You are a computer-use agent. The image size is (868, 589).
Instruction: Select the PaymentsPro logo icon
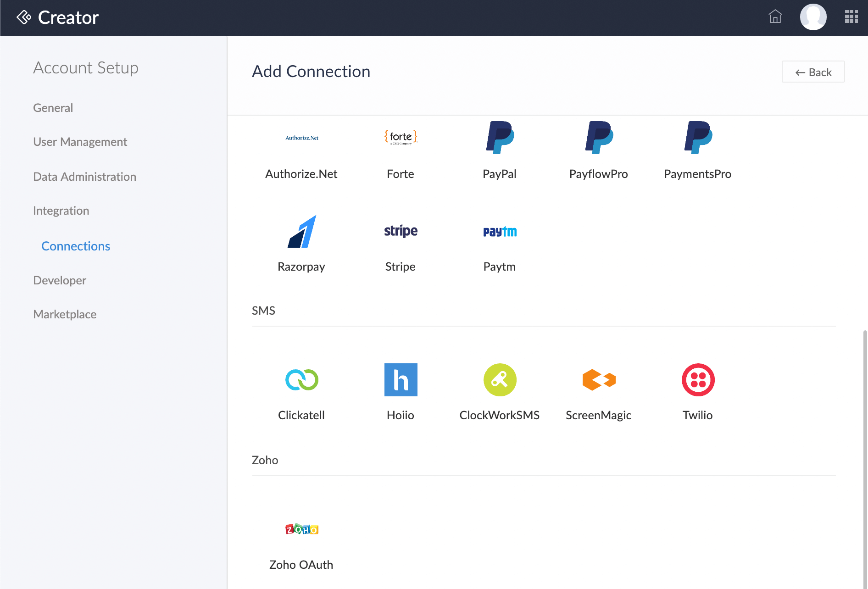698,138
